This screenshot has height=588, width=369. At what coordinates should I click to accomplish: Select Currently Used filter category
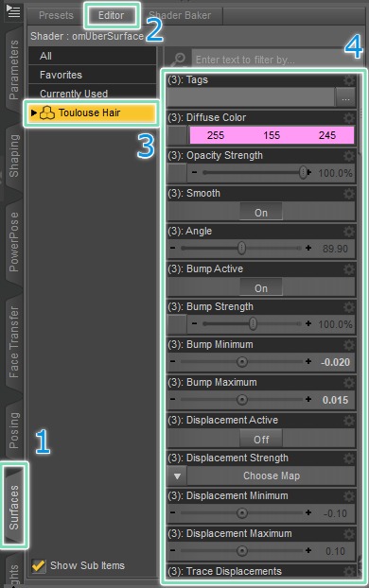93,93
